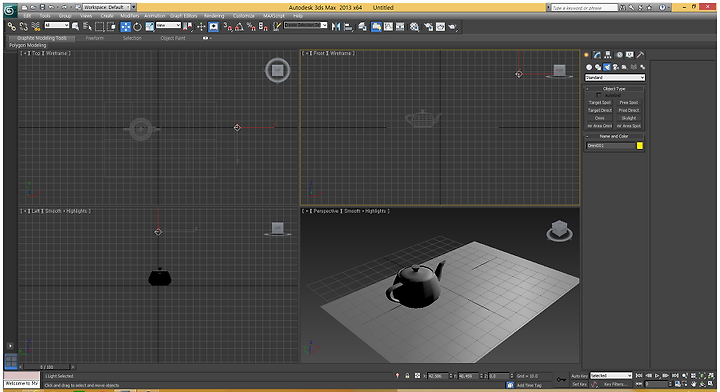Click the Edit Named Selection Sets icon
The image size is (720, 392).
pyautogui.click(x=277, y=27)
